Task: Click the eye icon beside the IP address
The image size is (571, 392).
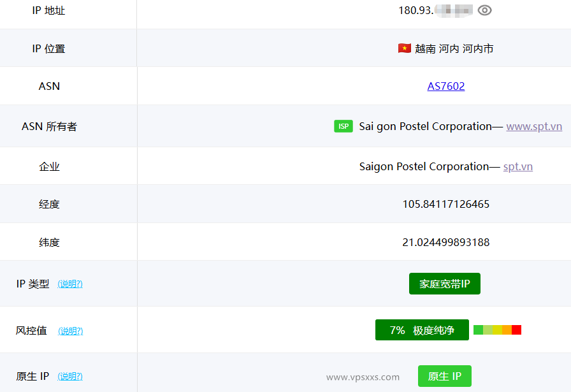Action: coord(484,11)
